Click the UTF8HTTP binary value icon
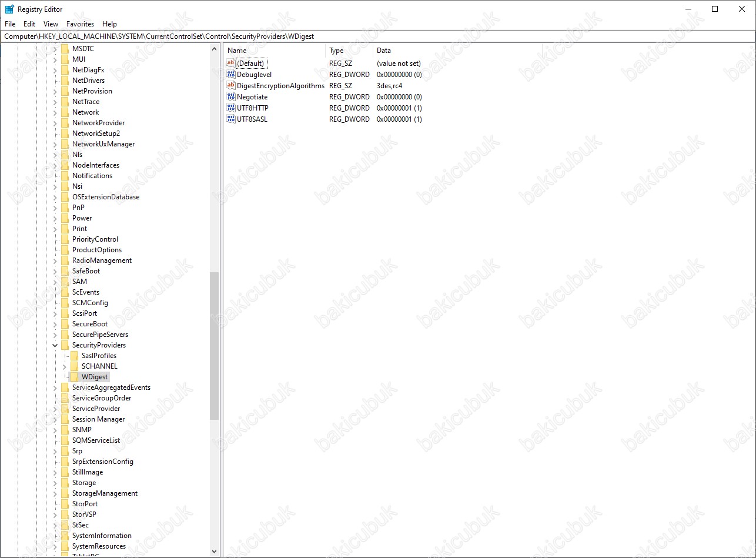 [x=230, y=108]
